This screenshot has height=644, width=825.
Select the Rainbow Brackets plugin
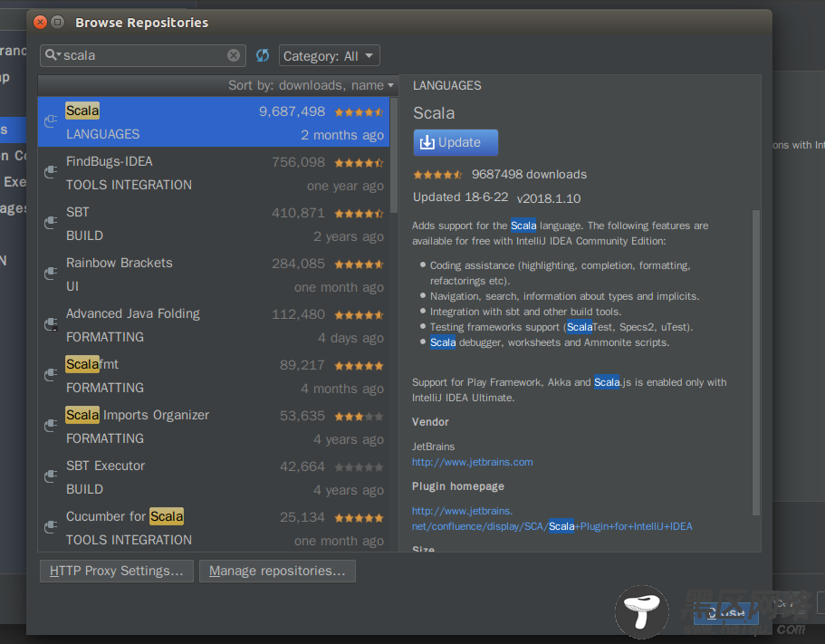tap(214, 274)
